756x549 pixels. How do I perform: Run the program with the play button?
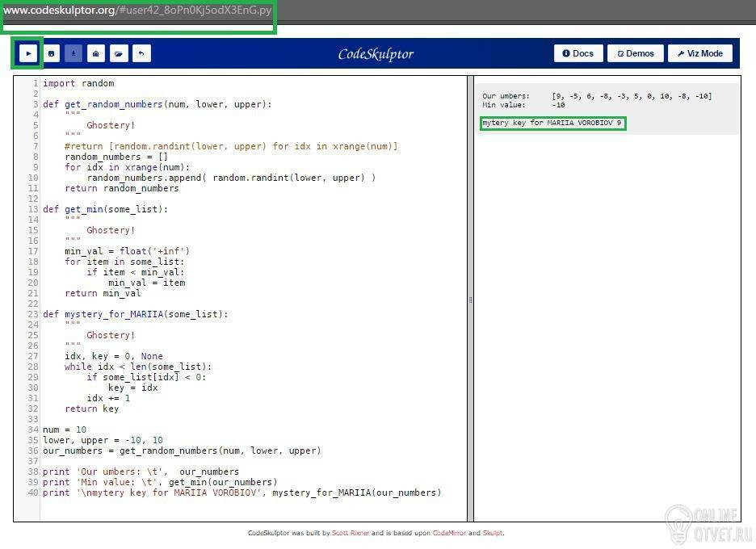pos(28,53)
